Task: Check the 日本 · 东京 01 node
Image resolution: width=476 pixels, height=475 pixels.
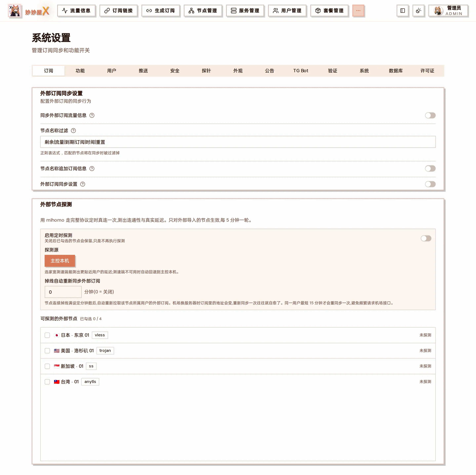Action: (47, 335)
